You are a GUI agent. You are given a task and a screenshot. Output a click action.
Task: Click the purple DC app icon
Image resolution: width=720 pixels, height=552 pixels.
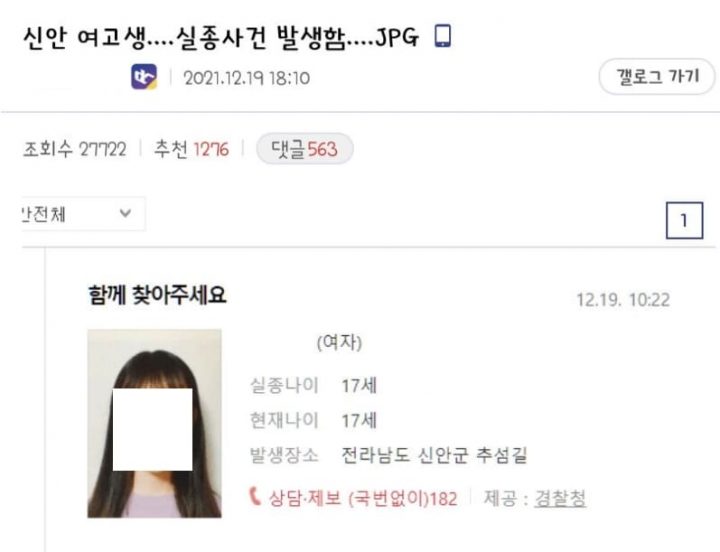144,77
